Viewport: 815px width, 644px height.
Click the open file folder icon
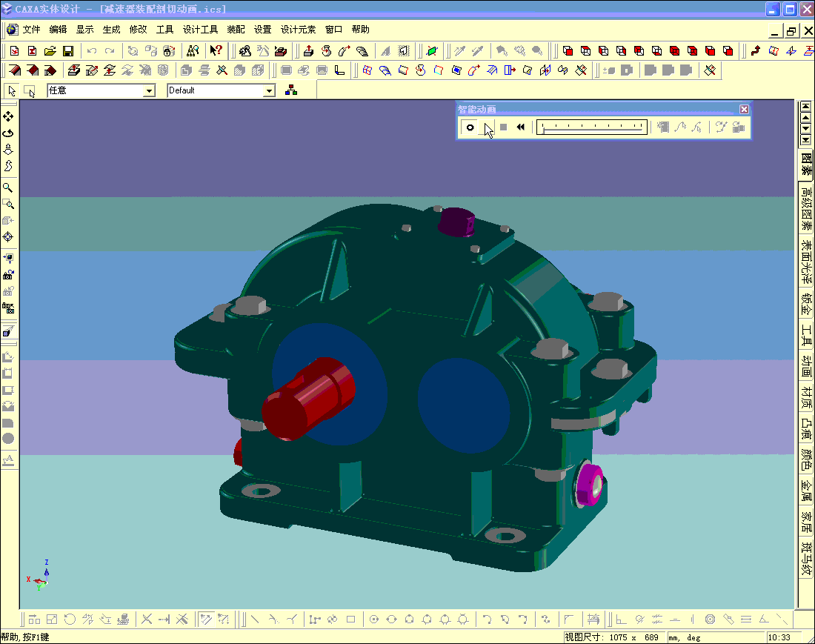pyautogui.click(x=50, y=51)
